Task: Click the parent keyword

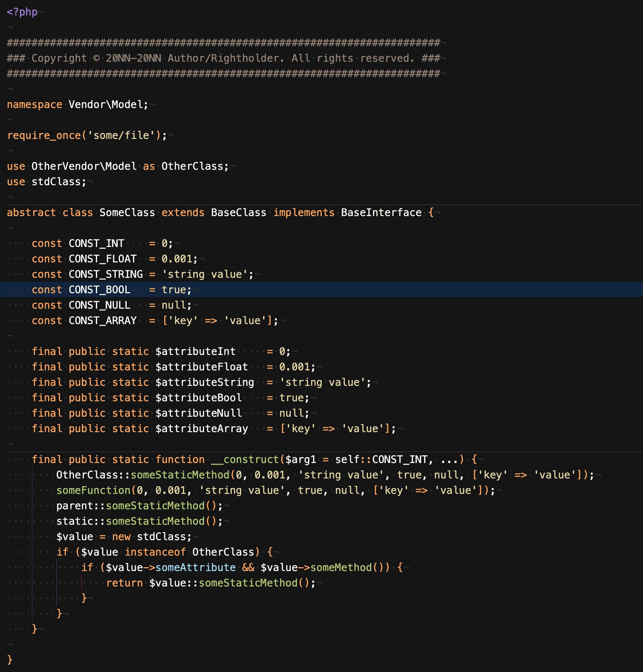Action: coord(74,506)
